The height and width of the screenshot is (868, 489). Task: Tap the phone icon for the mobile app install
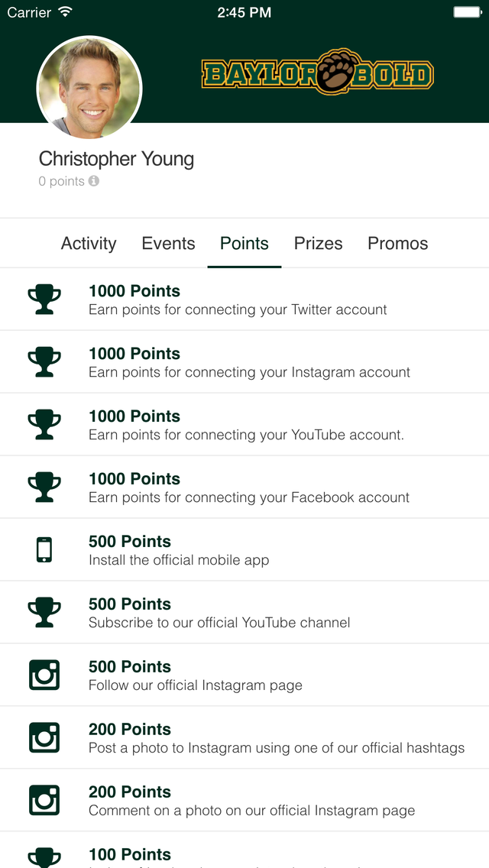[44, 549]
